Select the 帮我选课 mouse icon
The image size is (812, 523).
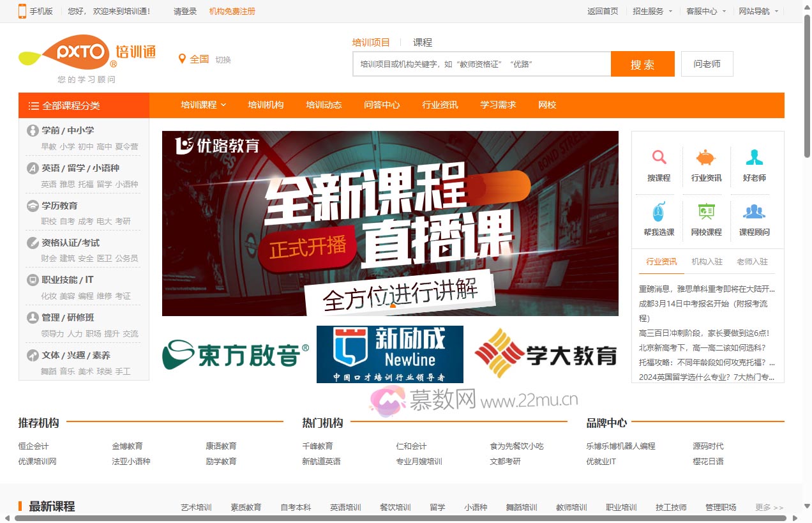click(659, 211)
